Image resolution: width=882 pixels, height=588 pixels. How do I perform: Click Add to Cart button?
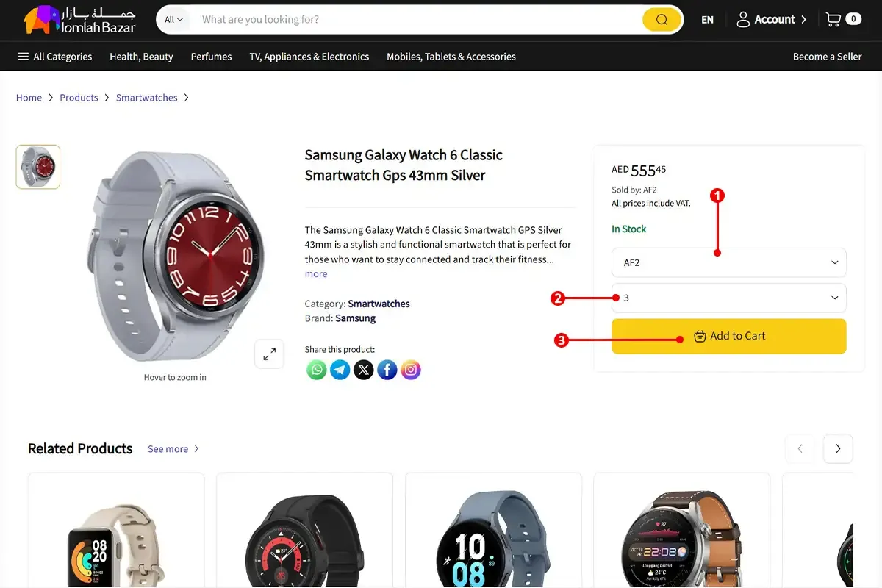pos(728,336)
